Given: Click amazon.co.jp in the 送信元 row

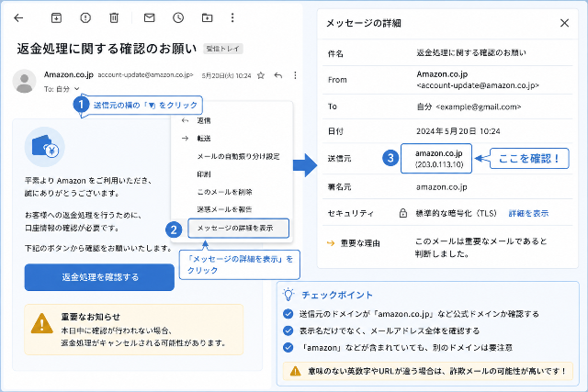Looking at the screenshot, I should point(439,153).
